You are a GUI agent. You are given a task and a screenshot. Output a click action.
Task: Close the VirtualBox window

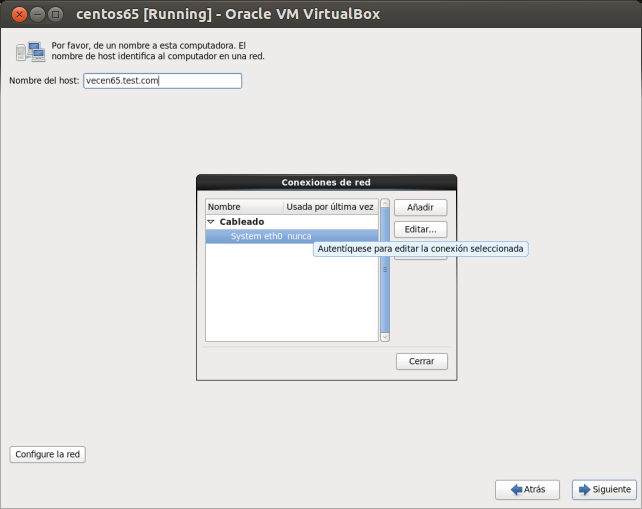click(x=19, y=14)
